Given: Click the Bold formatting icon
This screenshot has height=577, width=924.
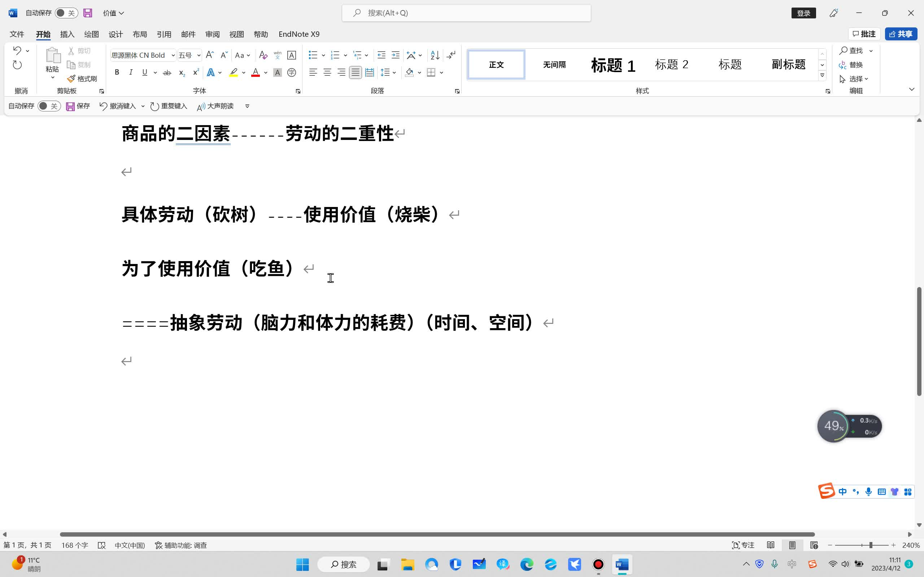Looking at the screenshot, I should [117, 72].
